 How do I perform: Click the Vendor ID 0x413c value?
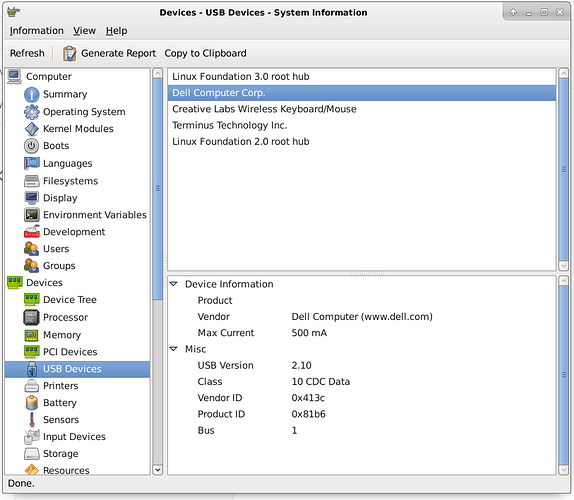(308, 398)
